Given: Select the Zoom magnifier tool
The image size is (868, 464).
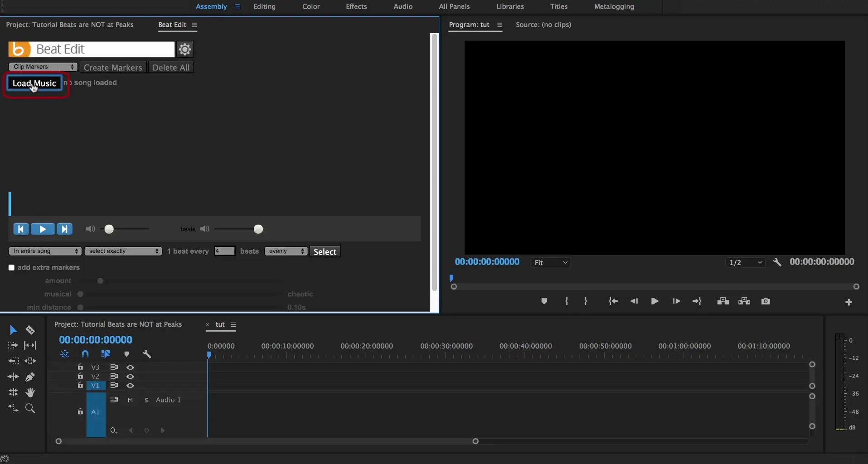Looking at the screenshot, I should 30,408.
